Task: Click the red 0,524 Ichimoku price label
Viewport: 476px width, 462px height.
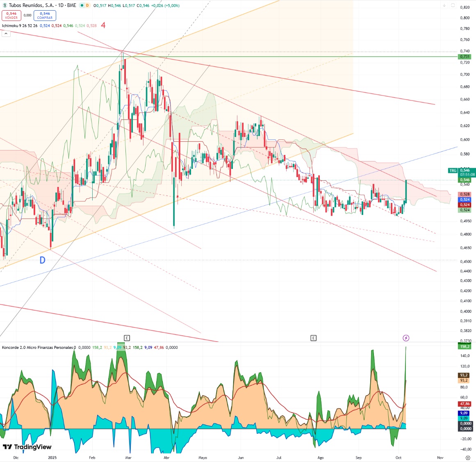Action: point(465,205)
